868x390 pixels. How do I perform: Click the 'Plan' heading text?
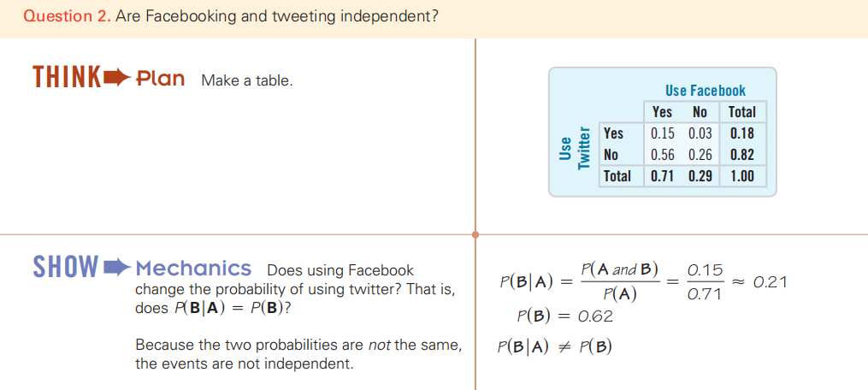pos(160,79)
